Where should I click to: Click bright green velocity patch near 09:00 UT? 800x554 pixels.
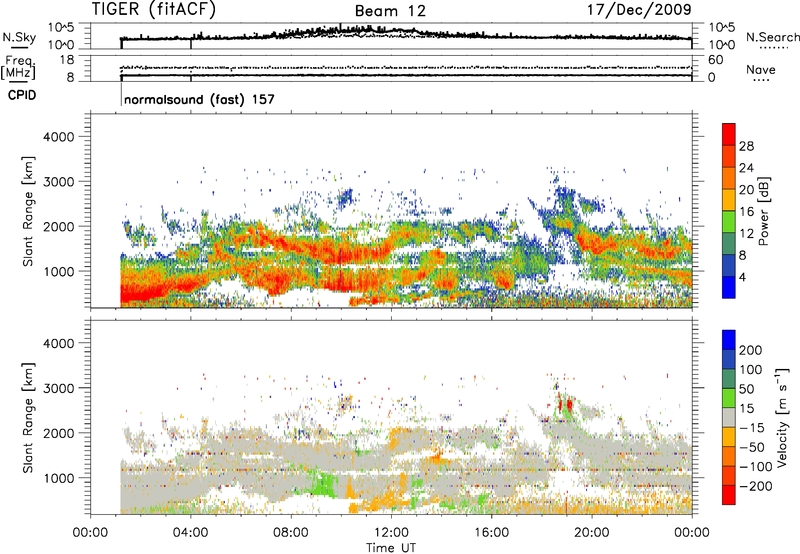pyautogui.click(x=322, y=485)
